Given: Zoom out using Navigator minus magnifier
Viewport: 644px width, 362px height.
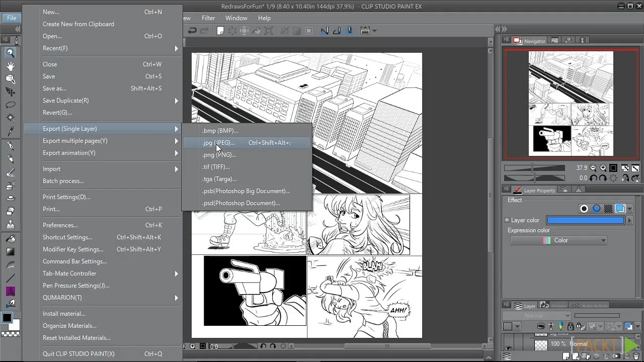Looking at the screenshot, I should 593,168.
